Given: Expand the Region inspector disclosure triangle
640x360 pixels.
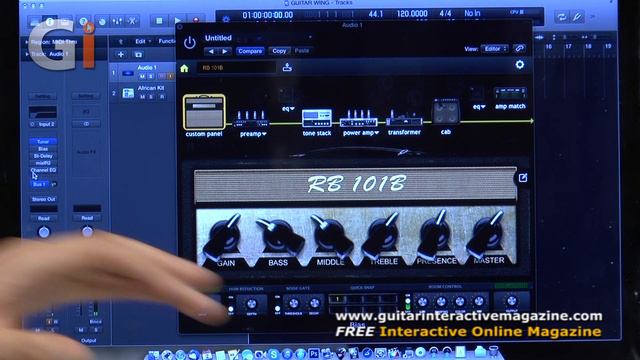Looking at the screenshot, I should point(27,42).
